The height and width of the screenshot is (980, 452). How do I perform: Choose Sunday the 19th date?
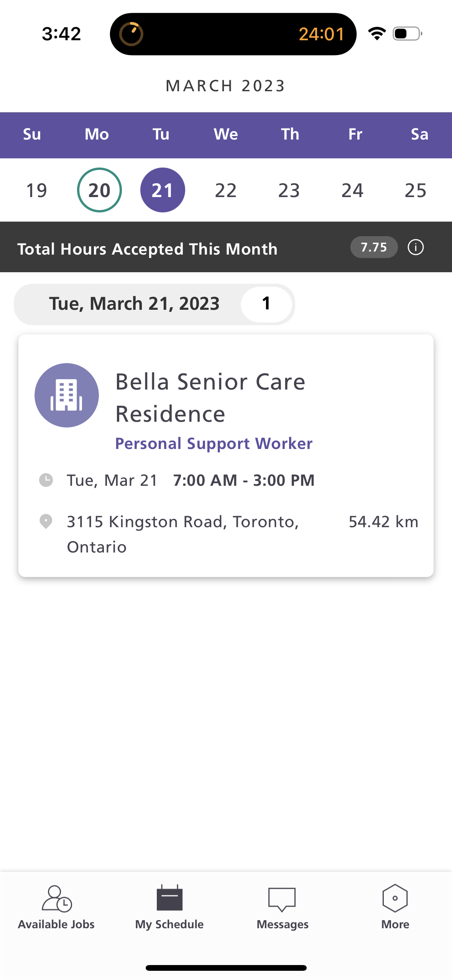point(36,190)
